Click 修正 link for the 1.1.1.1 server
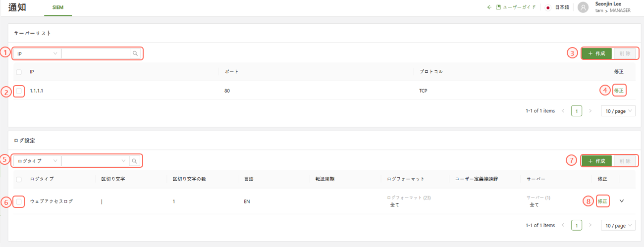 [619, 91]
